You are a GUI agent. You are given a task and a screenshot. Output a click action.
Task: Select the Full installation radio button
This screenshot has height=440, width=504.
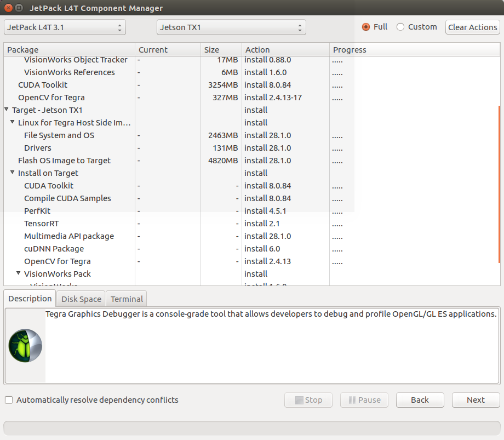click(366, 27)
